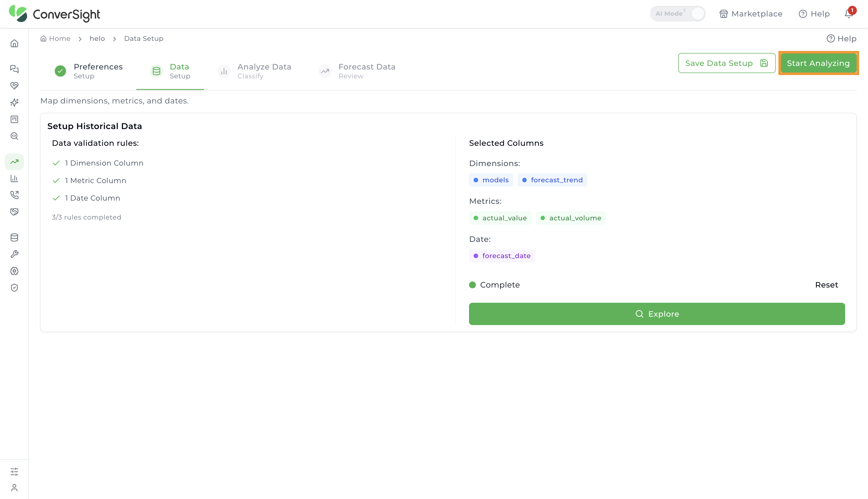Click Help in the top navigation bar
Image resolution: width=868 pixels, height=499 pixels.
click(x=814, y=14)
